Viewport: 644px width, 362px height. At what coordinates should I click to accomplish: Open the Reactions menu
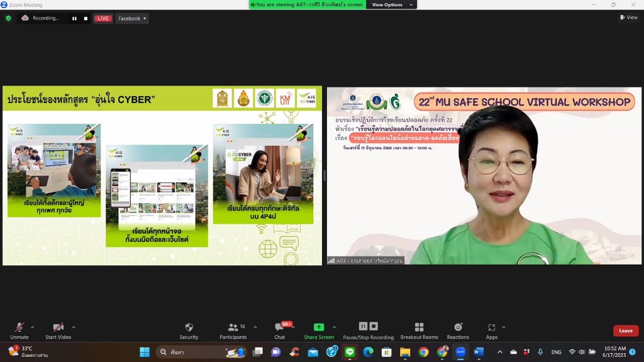[458, 331]
